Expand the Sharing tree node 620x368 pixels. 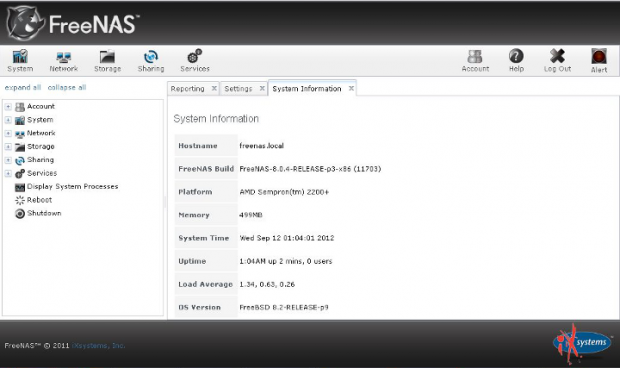[8, 160]
